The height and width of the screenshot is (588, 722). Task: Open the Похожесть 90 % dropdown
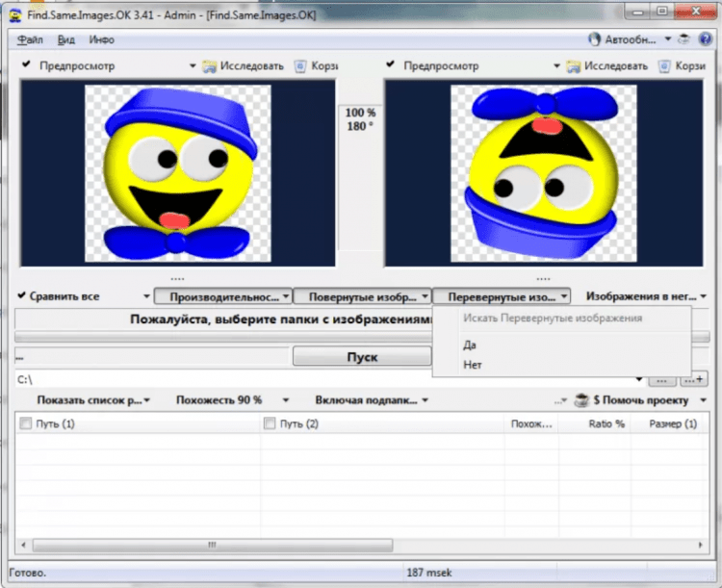click(232, 400)
